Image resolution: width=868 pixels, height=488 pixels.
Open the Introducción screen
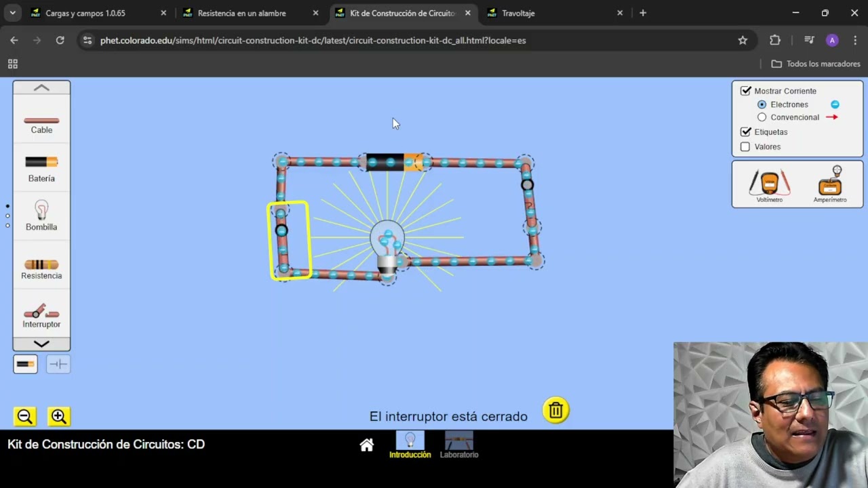tap(410, 445)
